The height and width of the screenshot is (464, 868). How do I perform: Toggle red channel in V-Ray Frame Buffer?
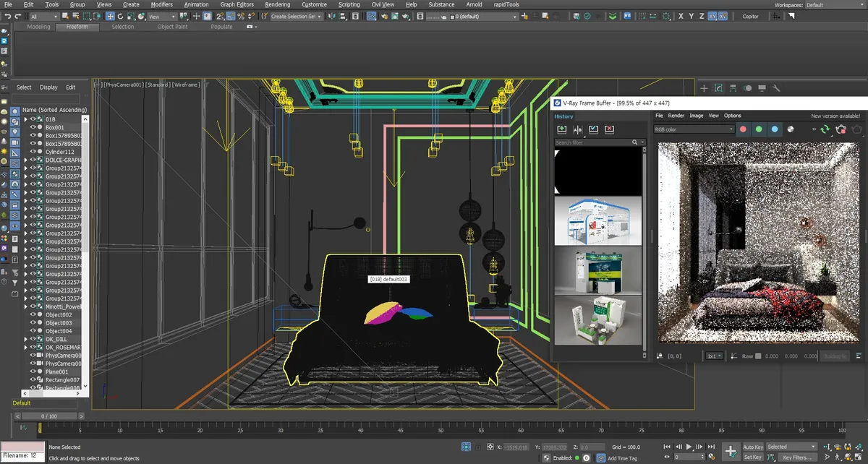tap(743, 129)
